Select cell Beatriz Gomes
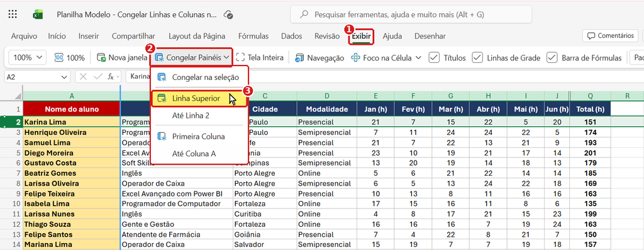Viewport: 644px width, 250px height. click(72, 173)
